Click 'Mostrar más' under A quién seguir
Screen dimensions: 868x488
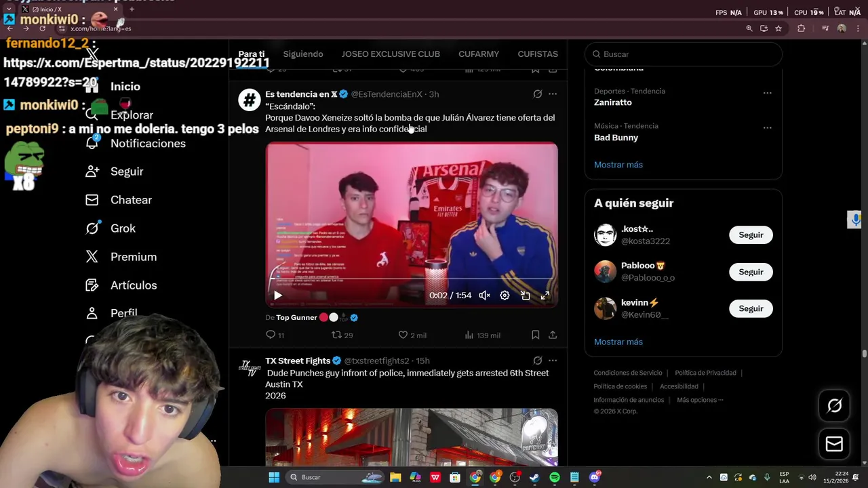pyautogui.click(x=618, y=342)
